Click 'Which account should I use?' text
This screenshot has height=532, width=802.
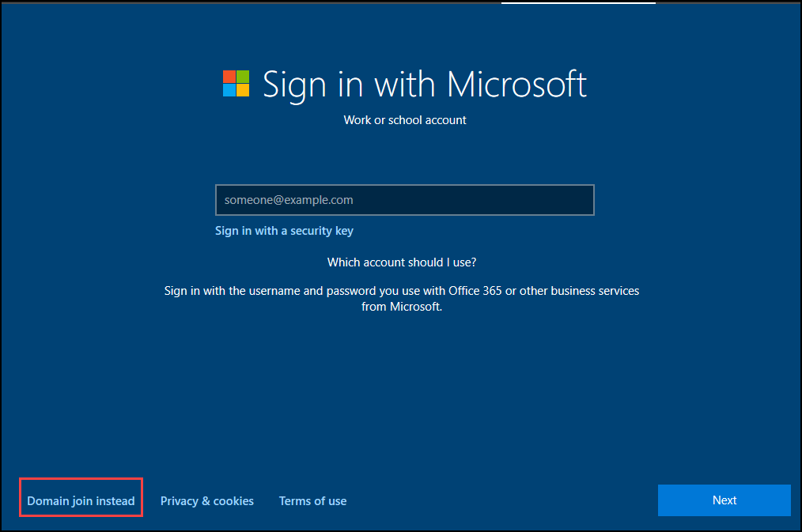[x=402, y=262]
